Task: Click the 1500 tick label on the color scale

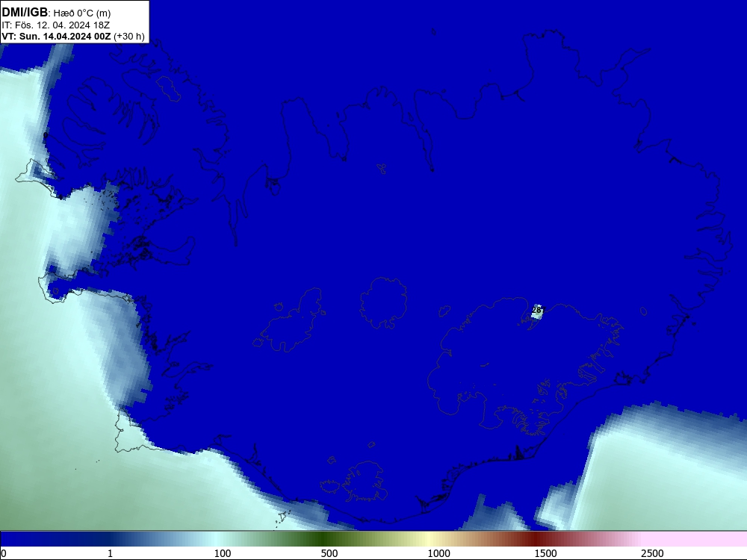Action: point(545,553)
